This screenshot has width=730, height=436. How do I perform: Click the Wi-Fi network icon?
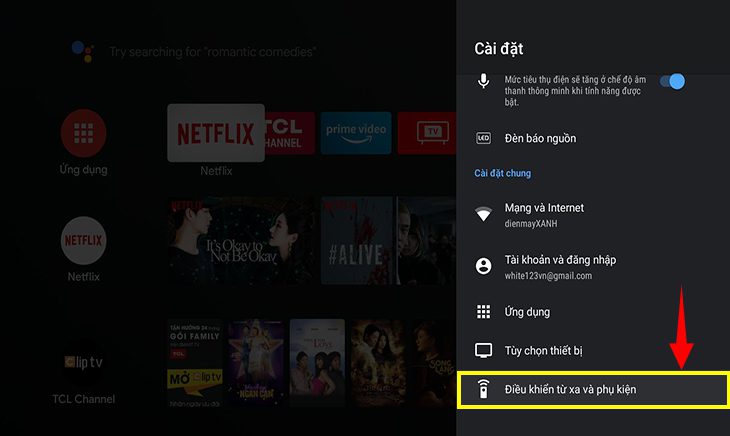click(484, 214)
